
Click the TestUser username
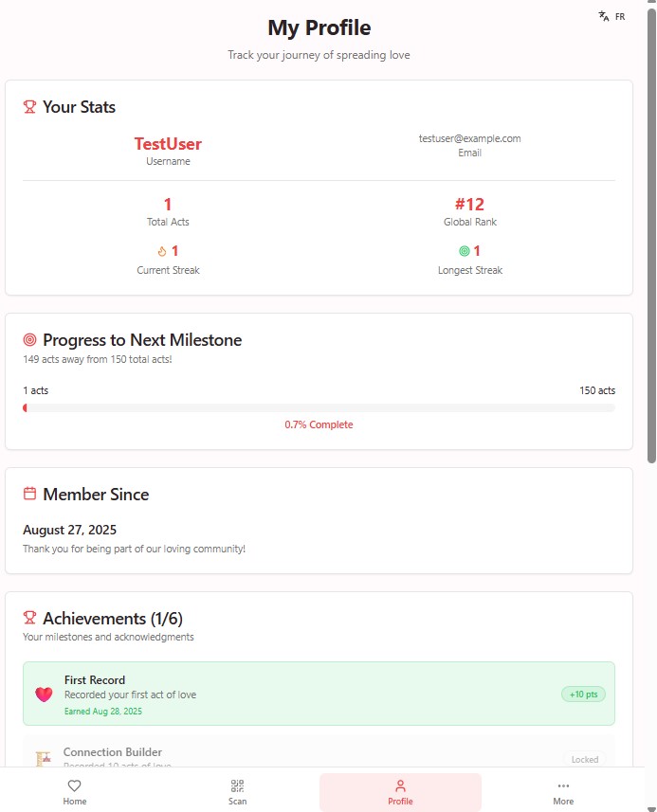coord(168,143)
